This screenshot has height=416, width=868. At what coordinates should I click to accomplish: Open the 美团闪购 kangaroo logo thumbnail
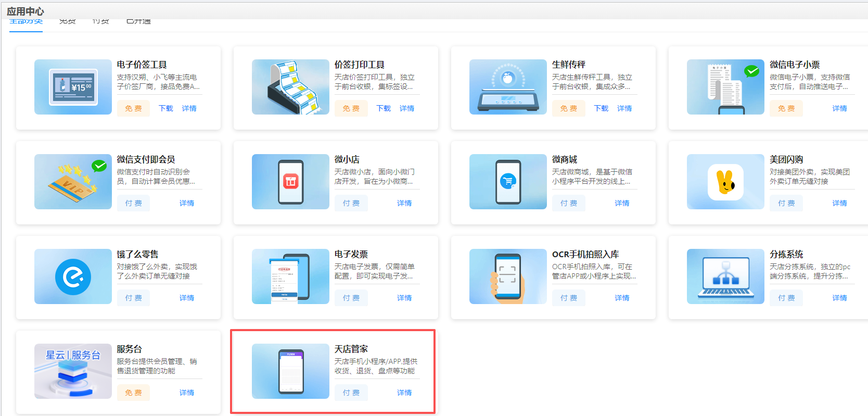[x=725, y=182]
